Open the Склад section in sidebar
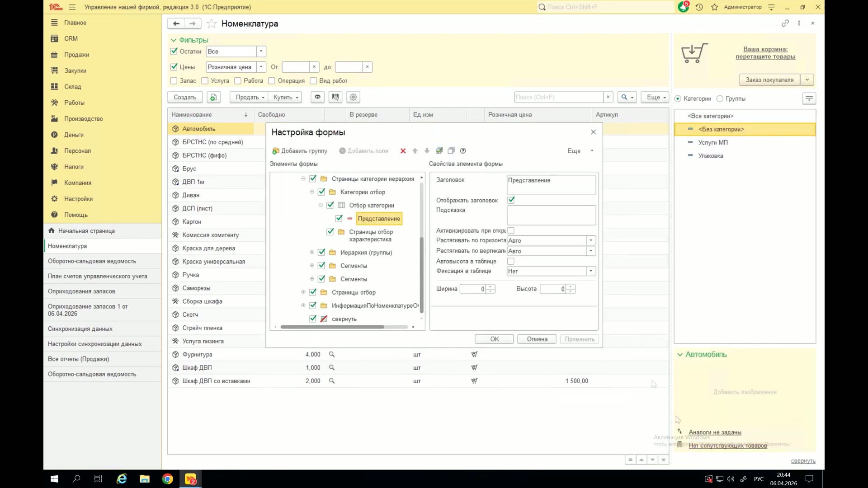Screen dimensions: 868x488 (72, 87)
